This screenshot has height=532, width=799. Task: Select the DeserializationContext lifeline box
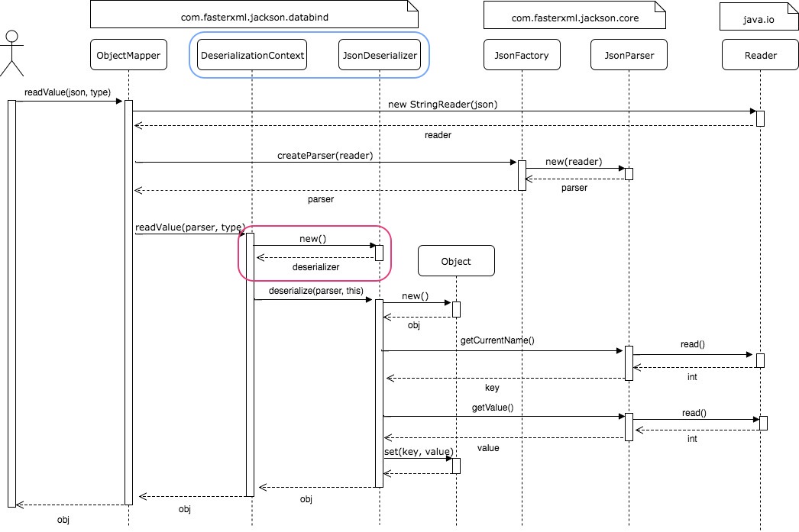[x=252, y=55]
